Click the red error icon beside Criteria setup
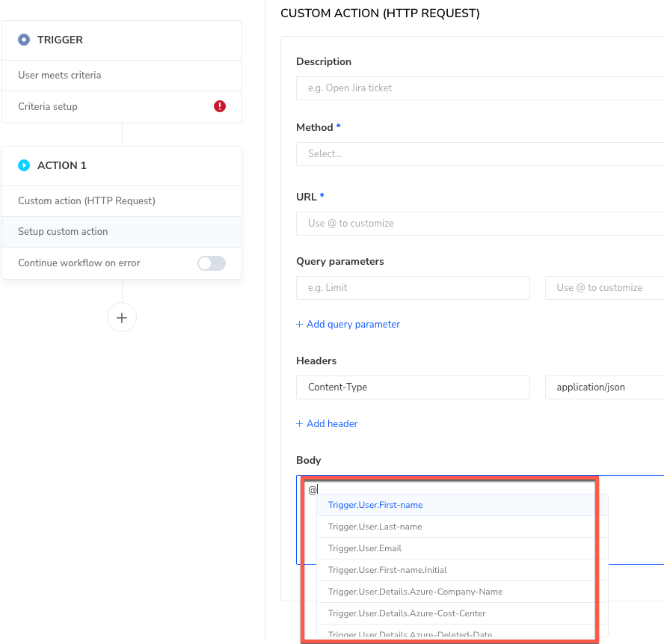The image size is (664, 644). pos(219,106)
